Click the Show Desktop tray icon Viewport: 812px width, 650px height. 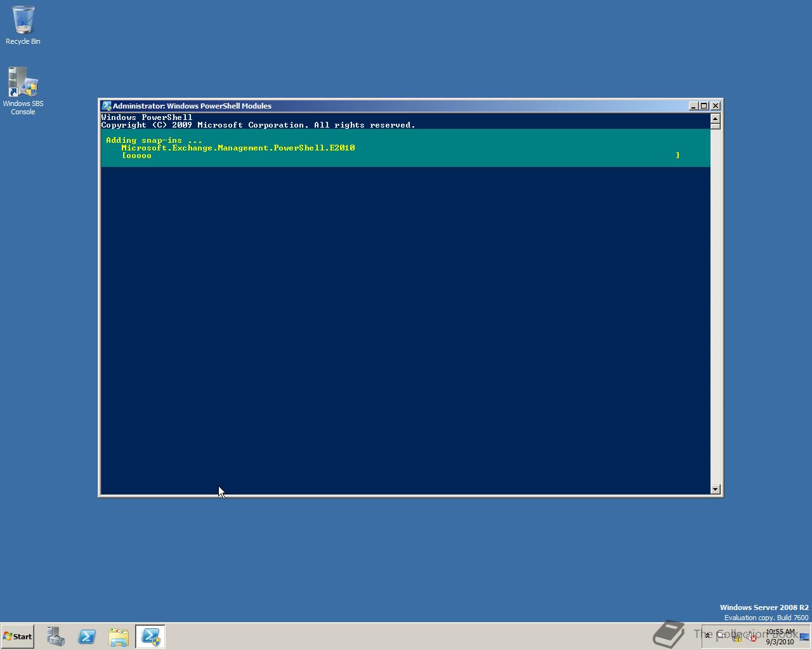point(804,637)
